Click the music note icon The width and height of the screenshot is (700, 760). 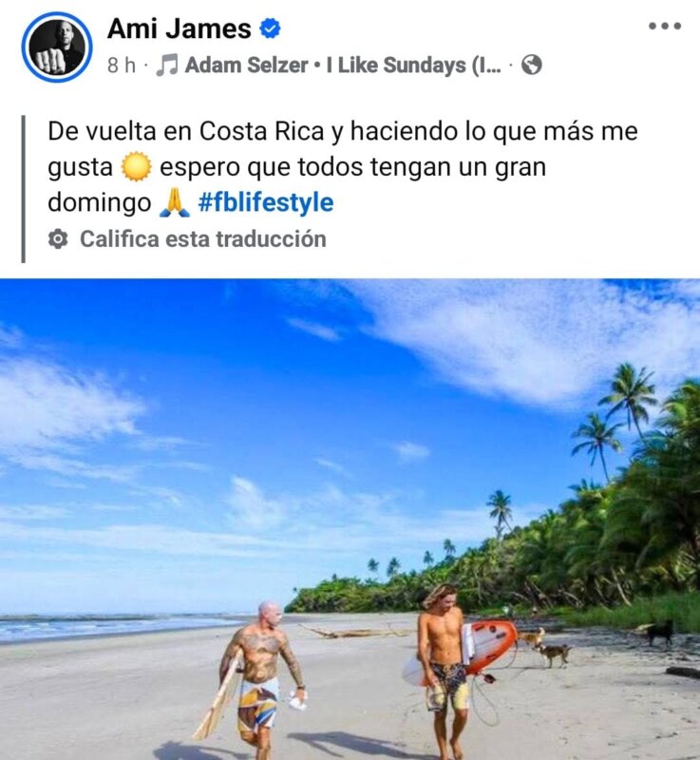click(x=166, y=65)
